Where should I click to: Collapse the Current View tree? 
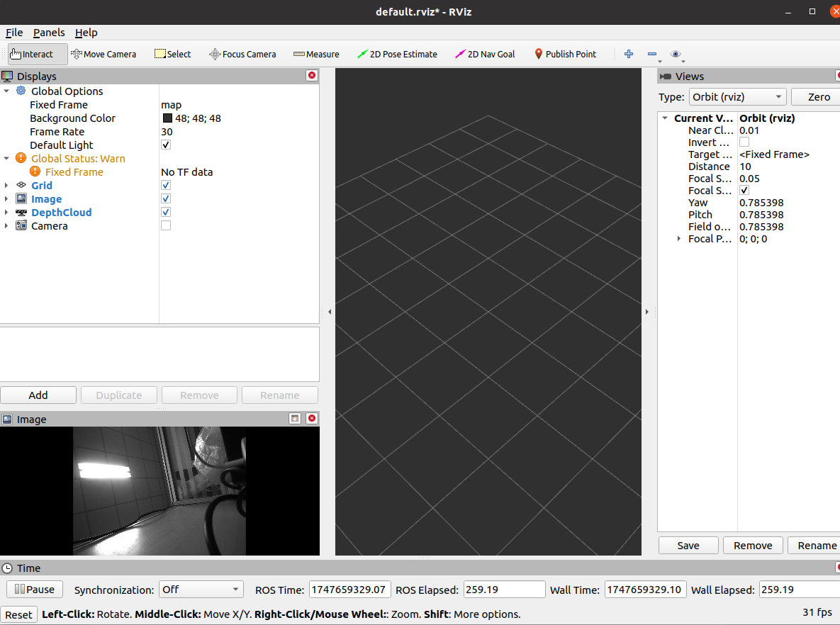pyautogui.click(x=665, y=118)
